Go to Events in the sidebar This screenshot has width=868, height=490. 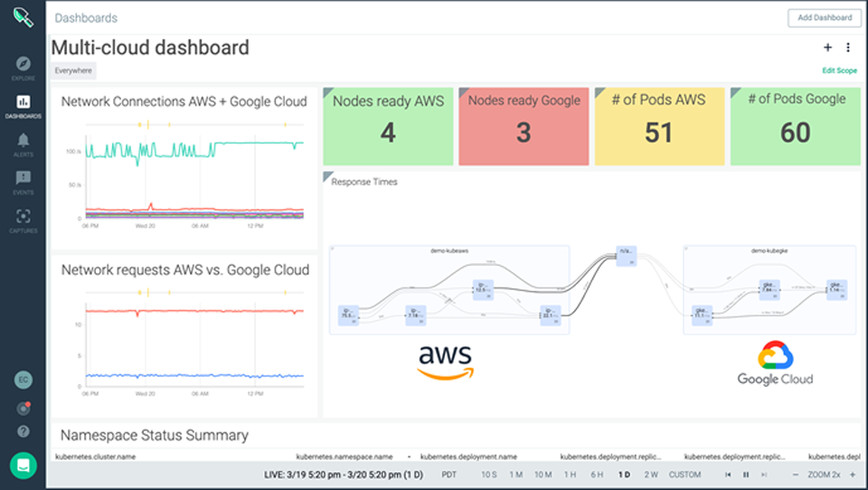click(23, 179)
